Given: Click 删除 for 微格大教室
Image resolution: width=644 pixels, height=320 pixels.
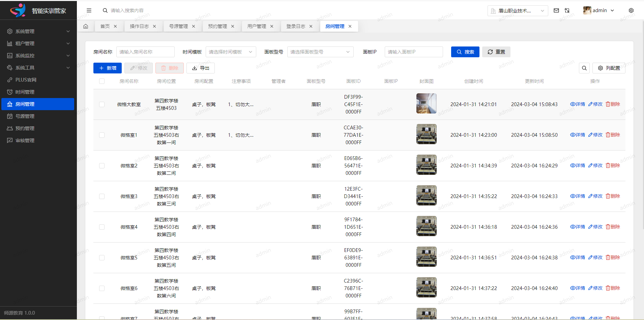Looking at the screenshot, I should tap(613, 104).
